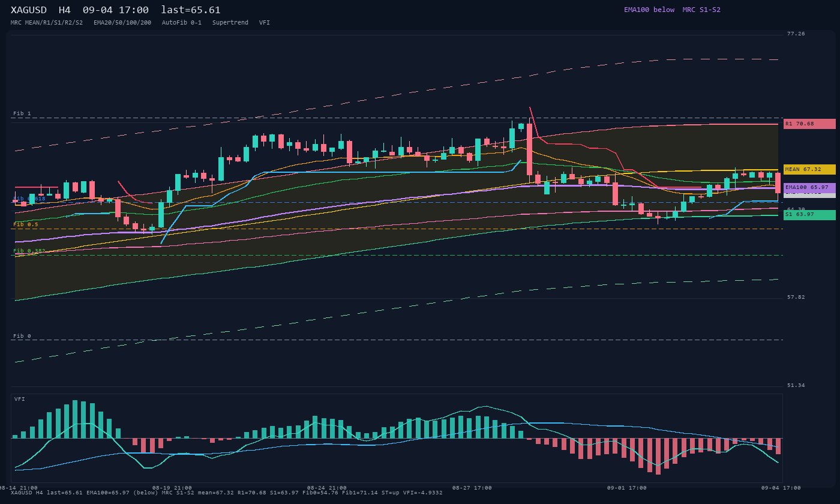This screenshot has height=504, width=840.
Task: Click the XAGUSD symbol in the chart title
Action: 29,10
